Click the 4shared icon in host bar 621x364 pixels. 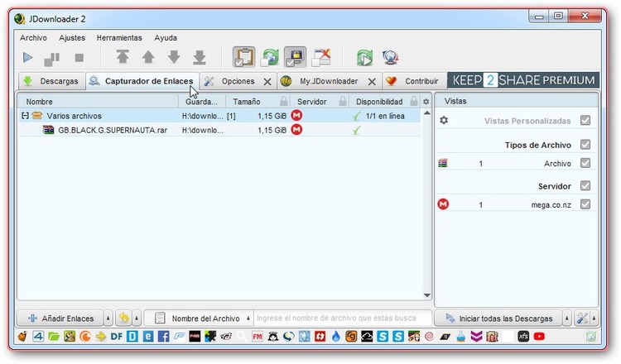click(38, 337)
